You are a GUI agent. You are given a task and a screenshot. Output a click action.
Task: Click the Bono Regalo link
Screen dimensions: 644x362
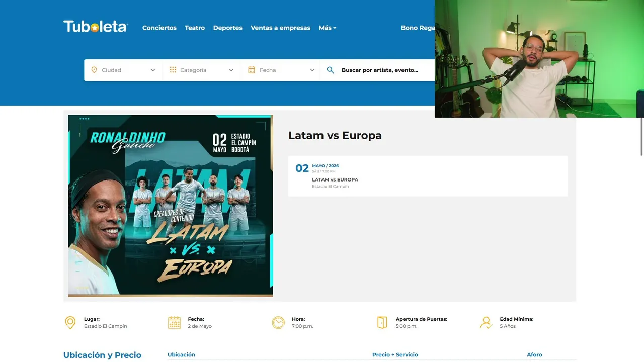point(418,28)
